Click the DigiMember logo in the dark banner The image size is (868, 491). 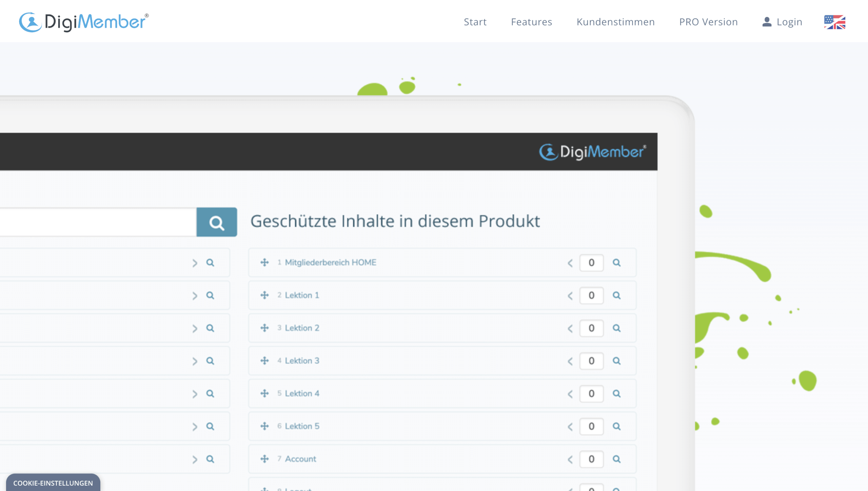click(593, 152)
